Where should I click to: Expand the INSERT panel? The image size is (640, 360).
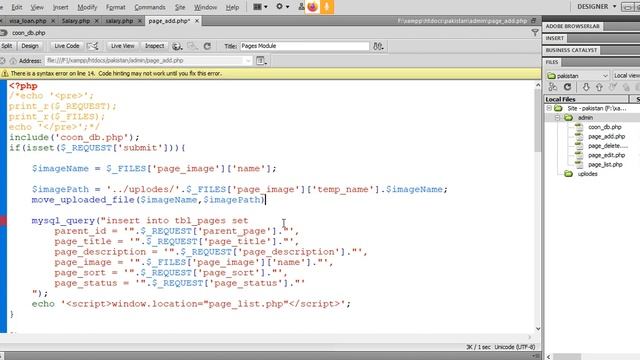point(555,38)
